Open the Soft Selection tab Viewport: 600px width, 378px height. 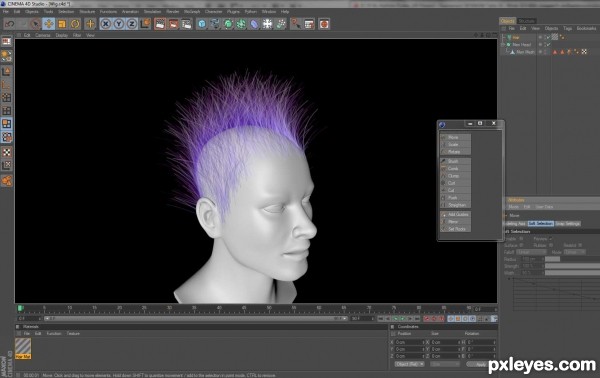pos(540,223)
